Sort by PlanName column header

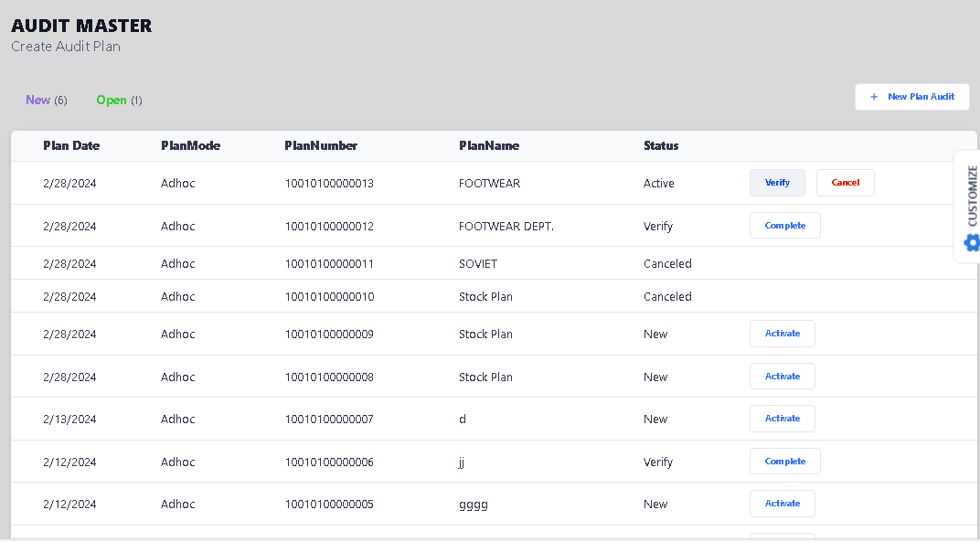click(x=489, y=145)
